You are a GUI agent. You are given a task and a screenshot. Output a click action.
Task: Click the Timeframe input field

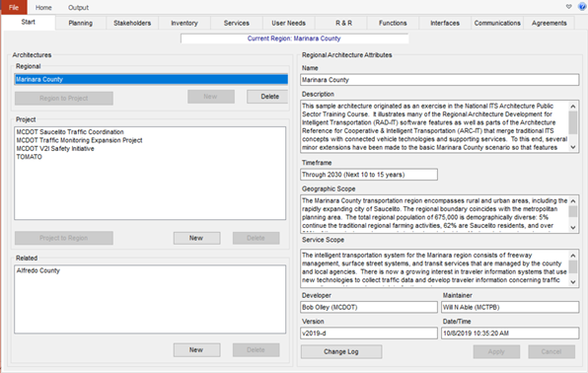369,175
